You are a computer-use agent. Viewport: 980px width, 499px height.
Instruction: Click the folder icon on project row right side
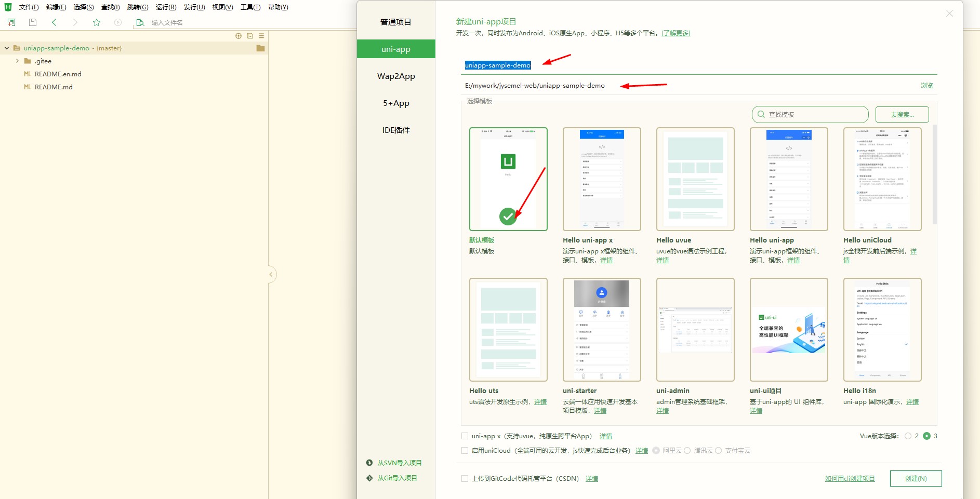[261, 48]
